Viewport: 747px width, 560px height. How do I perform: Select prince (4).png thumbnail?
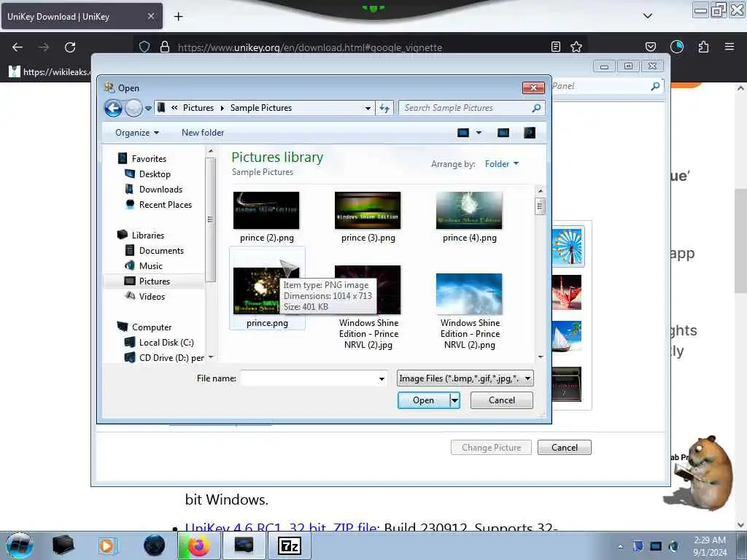click(x=469, y=211)
